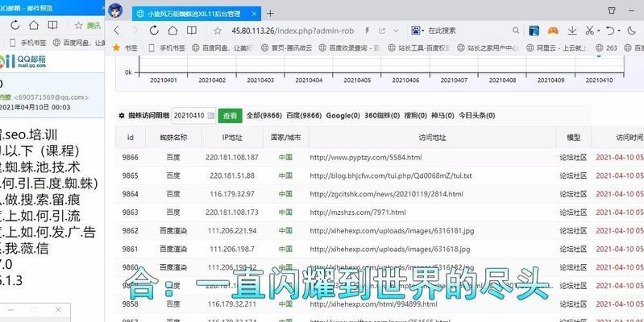
Task: Click the home icon in the QQ邮箱 window
Action: pos(34,26)
